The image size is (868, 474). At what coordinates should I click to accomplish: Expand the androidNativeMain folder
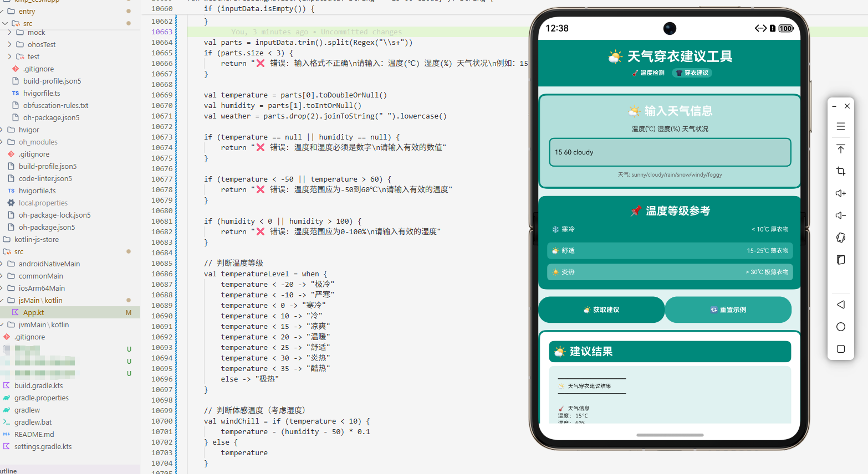pos(1,264)
